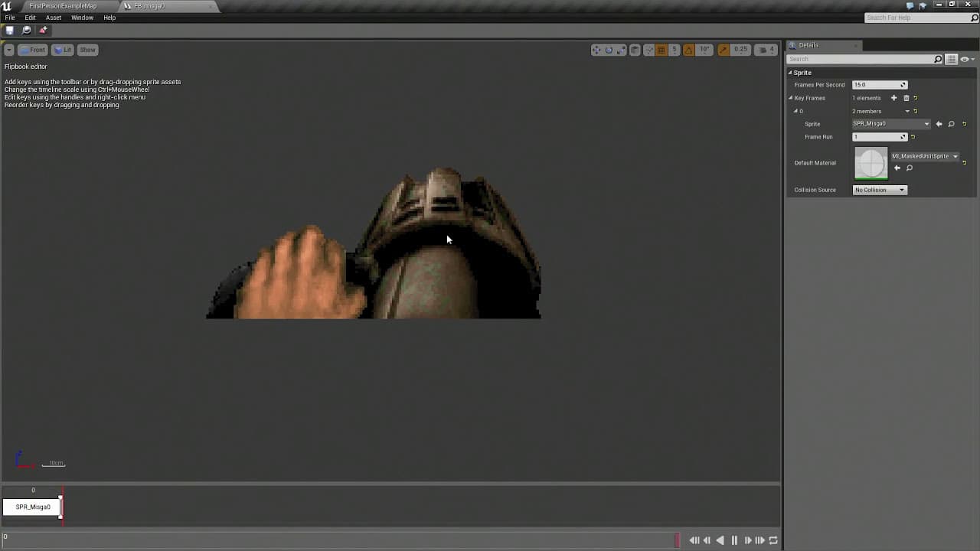Toggle scale snapping in viewport
Image resolution: width=980 pixels, height=551 pixels.
[723, 50]
